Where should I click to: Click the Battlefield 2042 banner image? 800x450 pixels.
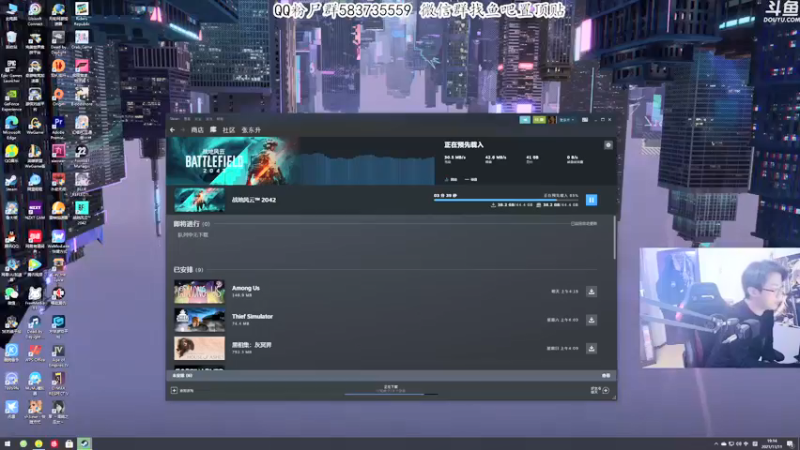[x=234, y=161]
